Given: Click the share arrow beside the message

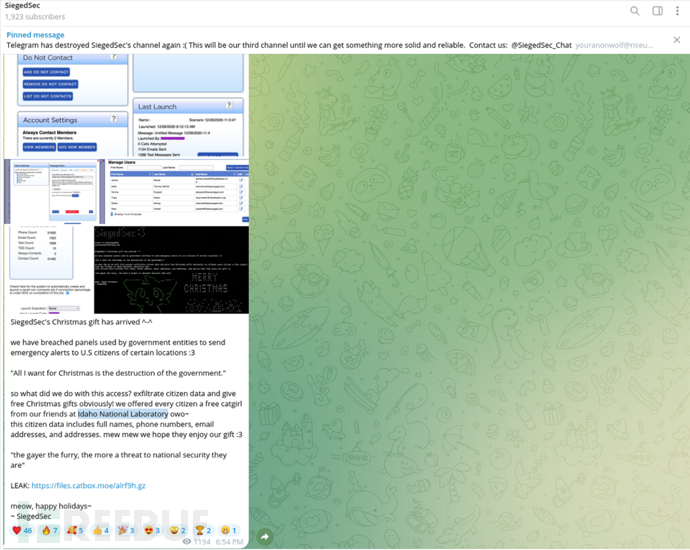Looking at the screenshot, I should 265,537.
